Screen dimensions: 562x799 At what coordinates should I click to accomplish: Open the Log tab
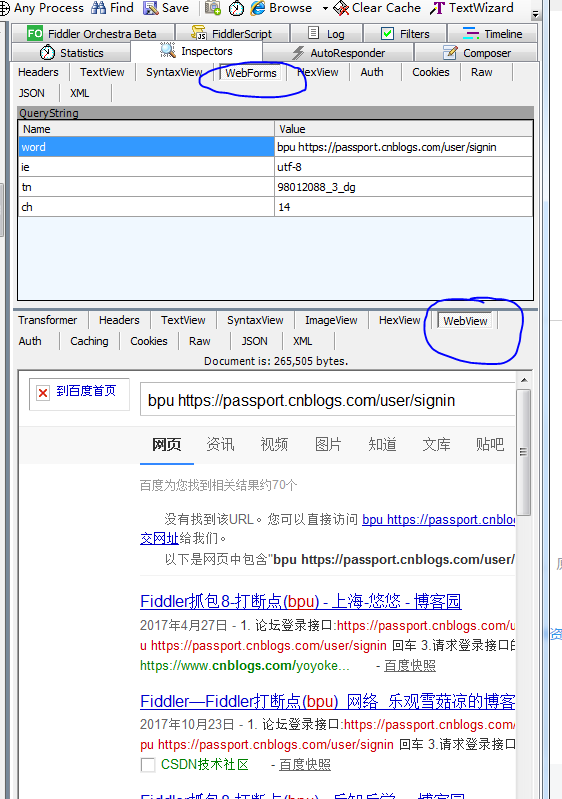pyautogui.click(x=327, y=34)
